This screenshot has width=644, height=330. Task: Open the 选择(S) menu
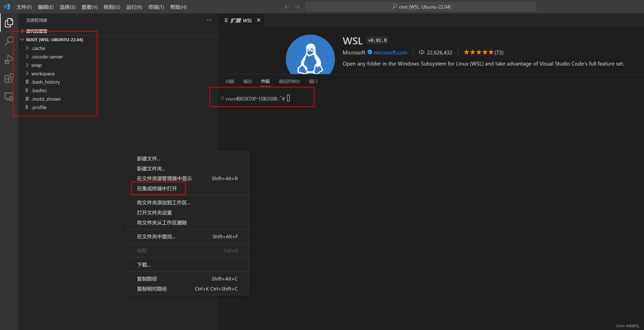pos(67,7)
